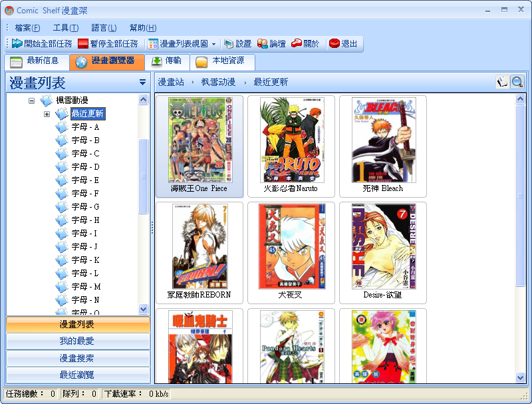Click the page-view icon left of the magnifier
Image resolution: width=532 pixels, height=404 pixels.
coord(503,81)
